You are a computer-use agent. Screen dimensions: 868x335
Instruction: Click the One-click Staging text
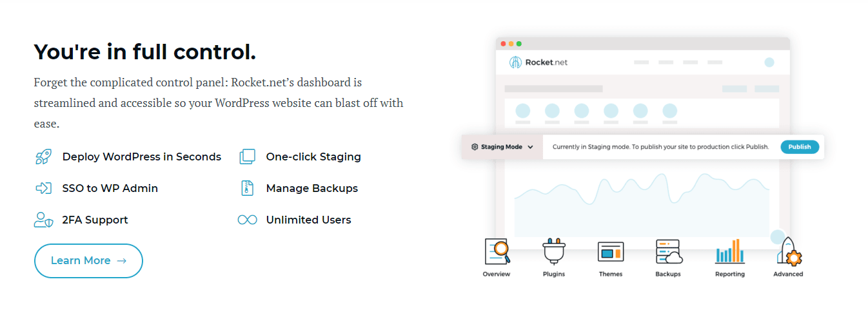tap(313, 157)
